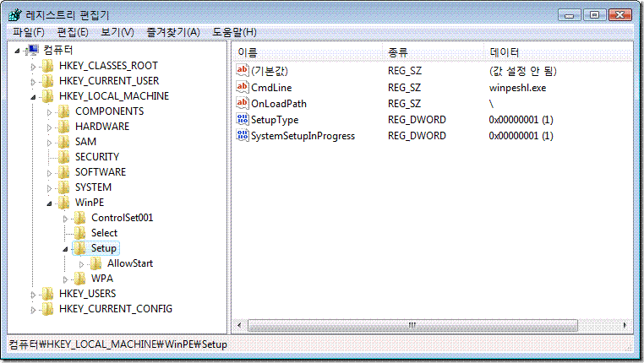
Task: Click DWORD icon of SetupType value
Action: (243, 119)
